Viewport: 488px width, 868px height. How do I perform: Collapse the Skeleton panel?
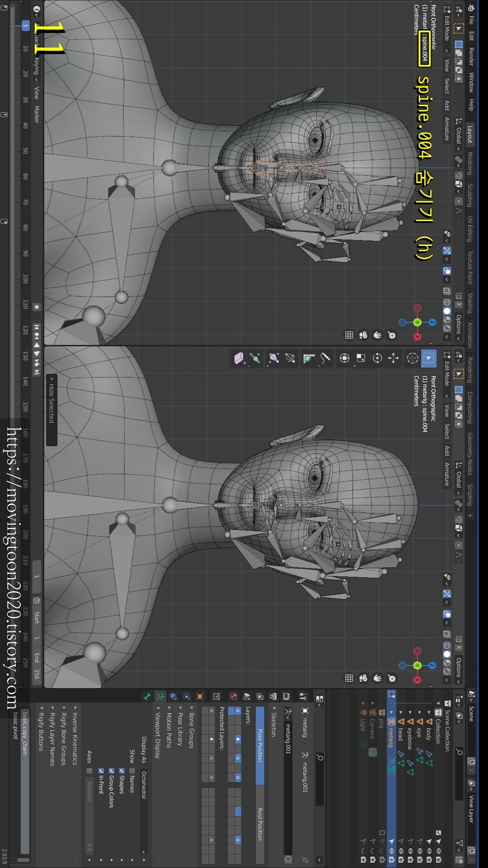pos(273,722)
